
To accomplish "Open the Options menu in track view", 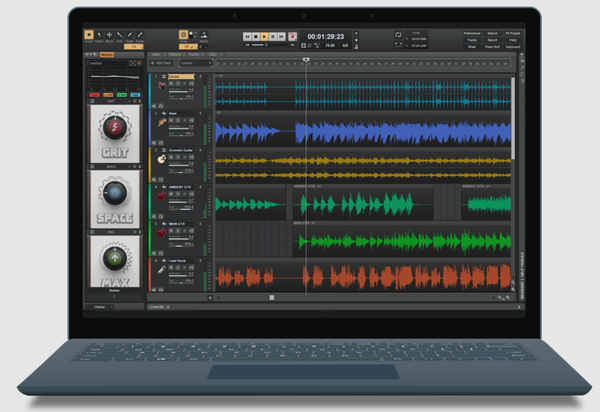I will coord(176,54).
